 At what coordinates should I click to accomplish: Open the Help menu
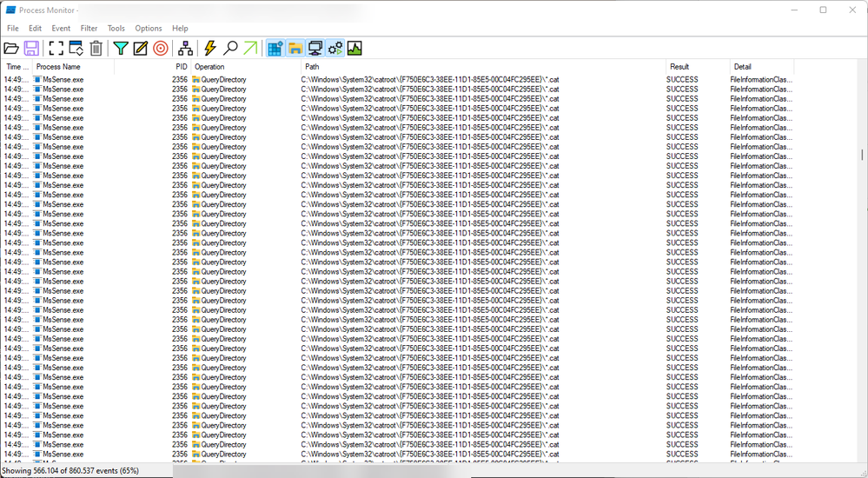coord(180,29)
